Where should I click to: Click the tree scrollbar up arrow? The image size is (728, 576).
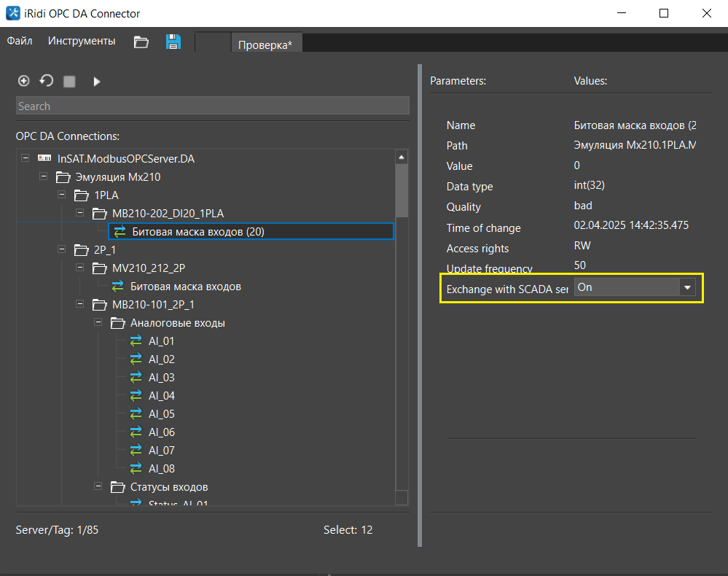click(x=401, y=157)
